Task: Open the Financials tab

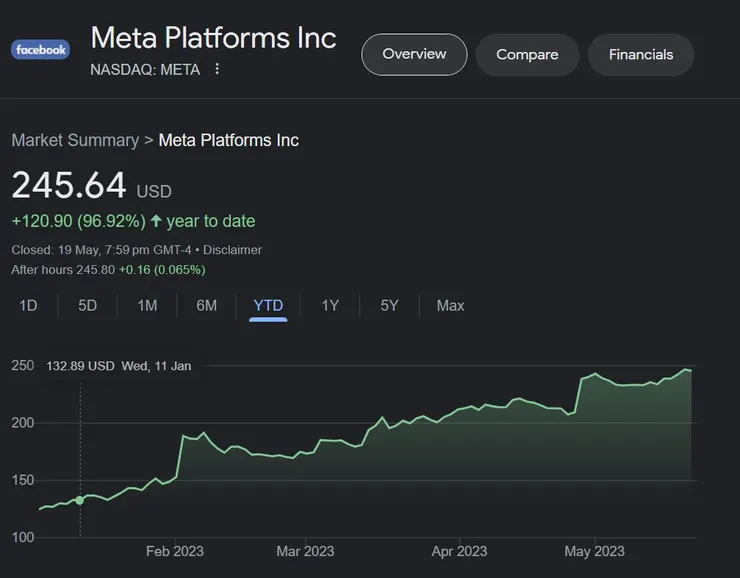Action: [x=641, y=54]
